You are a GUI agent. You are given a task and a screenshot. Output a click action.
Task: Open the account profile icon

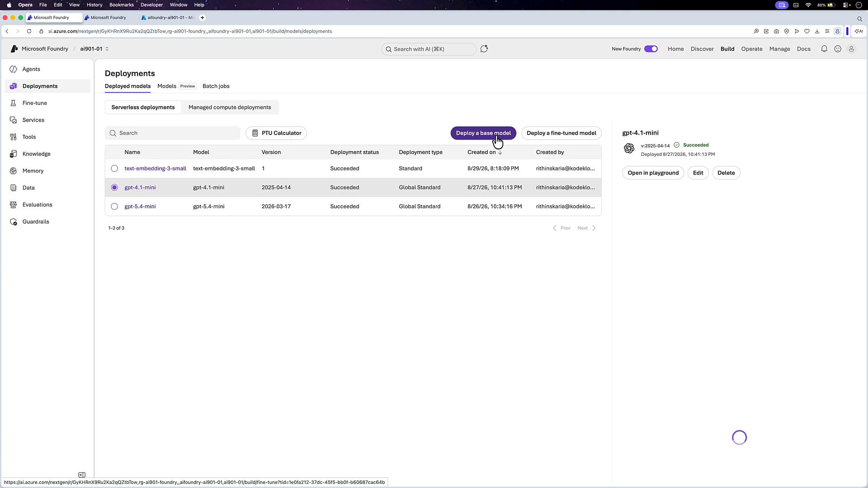(851, 49)
